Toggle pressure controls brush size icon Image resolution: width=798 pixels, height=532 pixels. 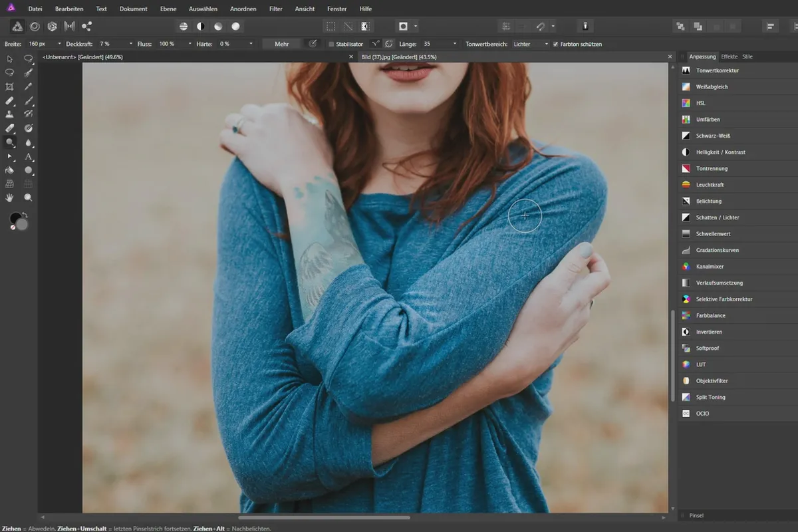314,44
